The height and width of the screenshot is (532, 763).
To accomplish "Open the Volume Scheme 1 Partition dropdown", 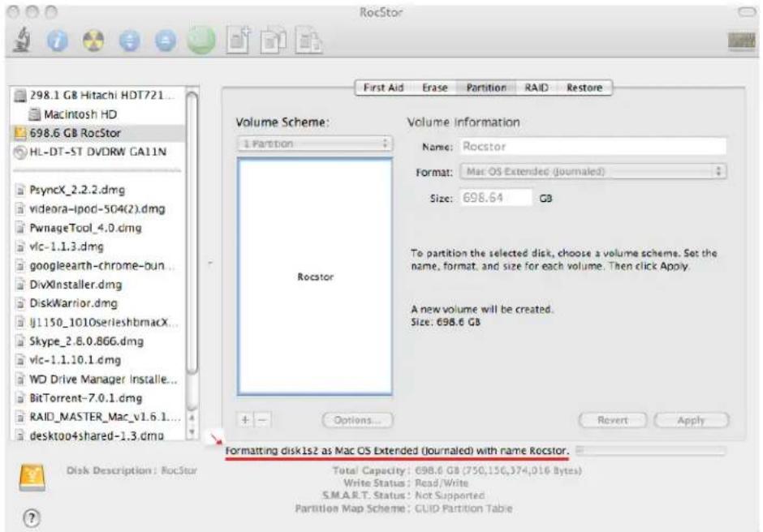I will pyautogui.click(x=315, y=144).
